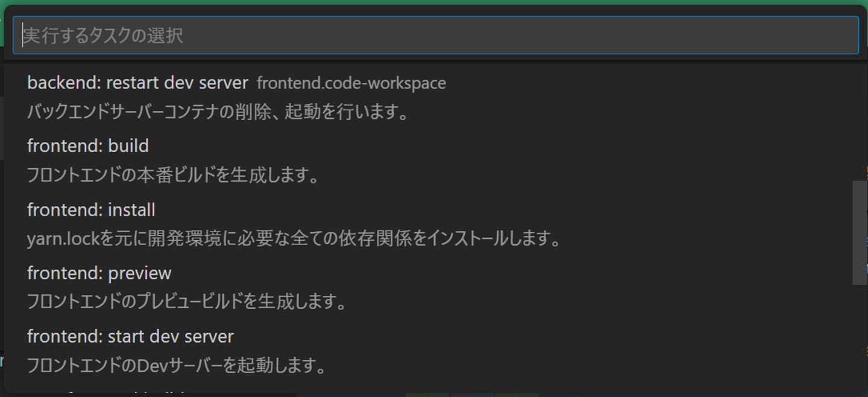Choose the "frontend: install" task label

[x=91, y=210]
